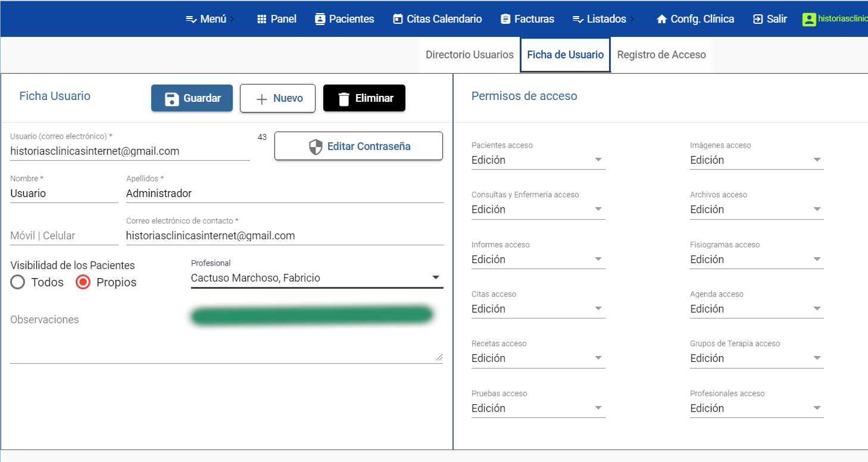The height and width of the screenshot is (462, 868).
Task: Click Salir to log out
Action: (770, 19)
